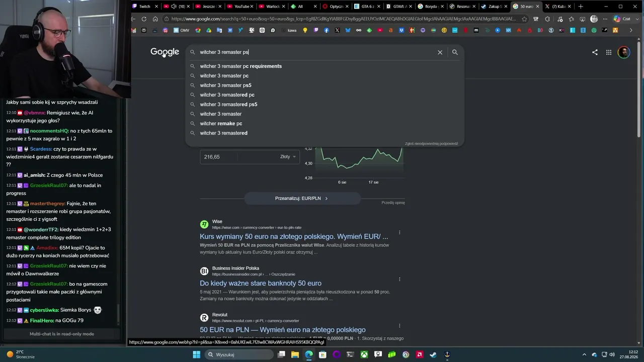644x362 pixels.
Task: Open a new browser tab
Action: point(581,7)
